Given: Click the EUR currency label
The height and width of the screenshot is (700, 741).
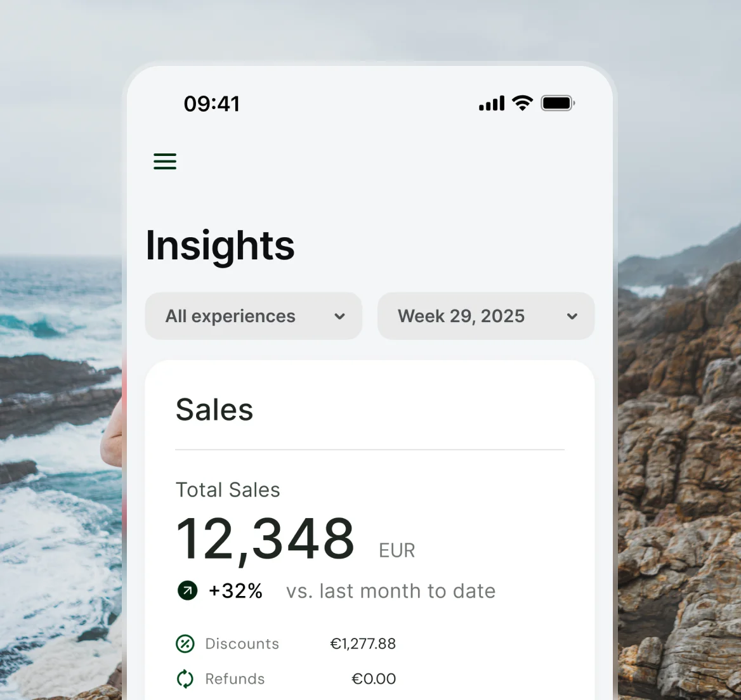Looking at the screenshot, I should [x=396, y=550].
